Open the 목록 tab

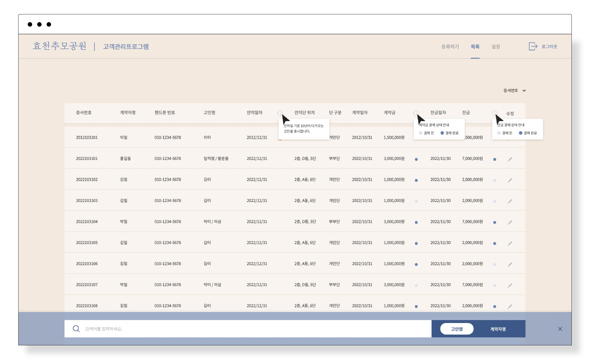475,46
